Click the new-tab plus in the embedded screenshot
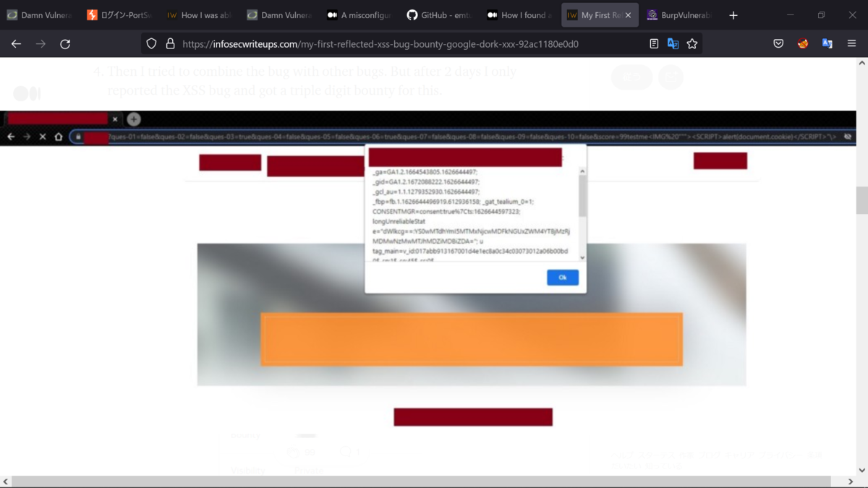868x488 pixels. [134, 119]
